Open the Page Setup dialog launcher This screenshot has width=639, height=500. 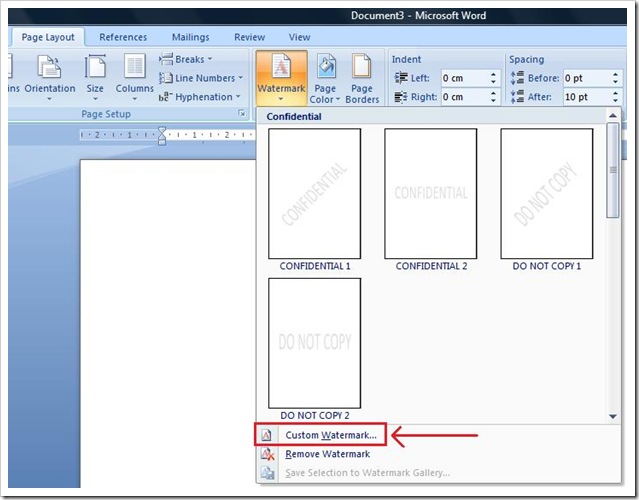pos(242,113)
